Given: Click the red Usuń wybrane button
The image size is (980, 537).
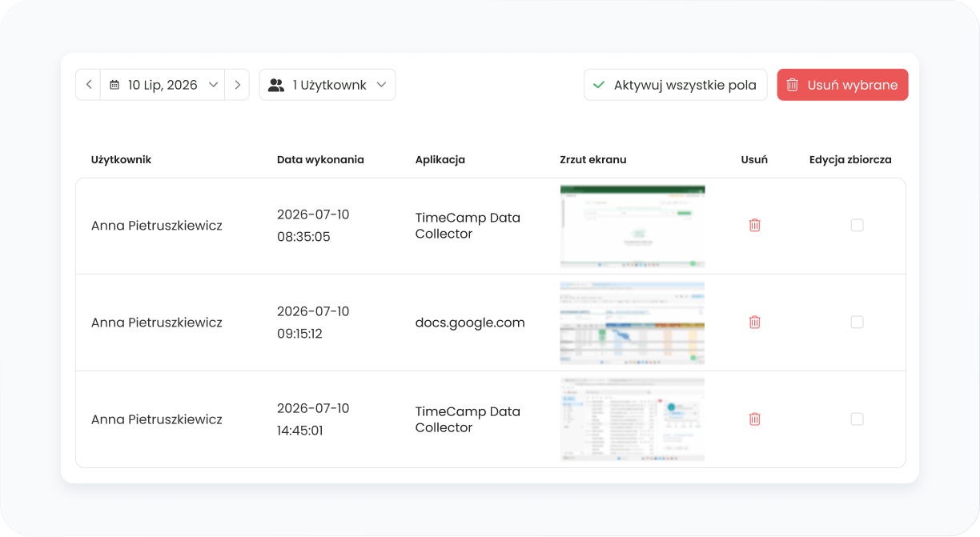Looking at the screenshot, I should pos(842,85).
